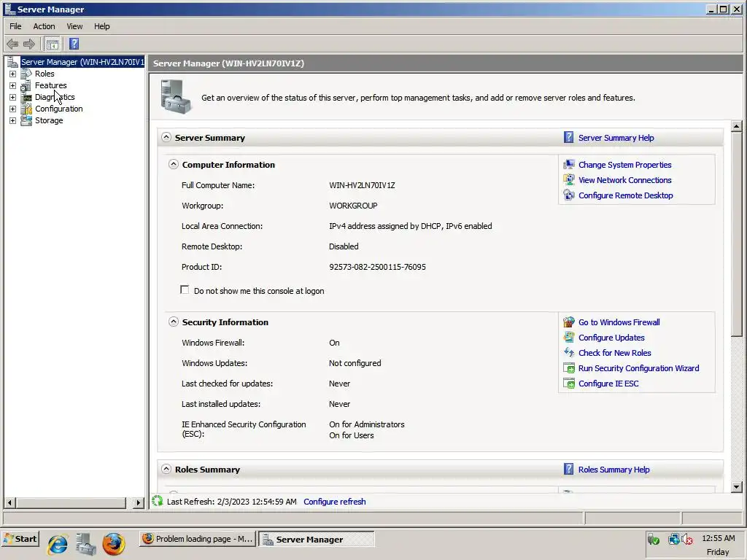This screenshot has height=560, width=747.
Task: Select the Storage icon in tree
Action: point(26,120)
